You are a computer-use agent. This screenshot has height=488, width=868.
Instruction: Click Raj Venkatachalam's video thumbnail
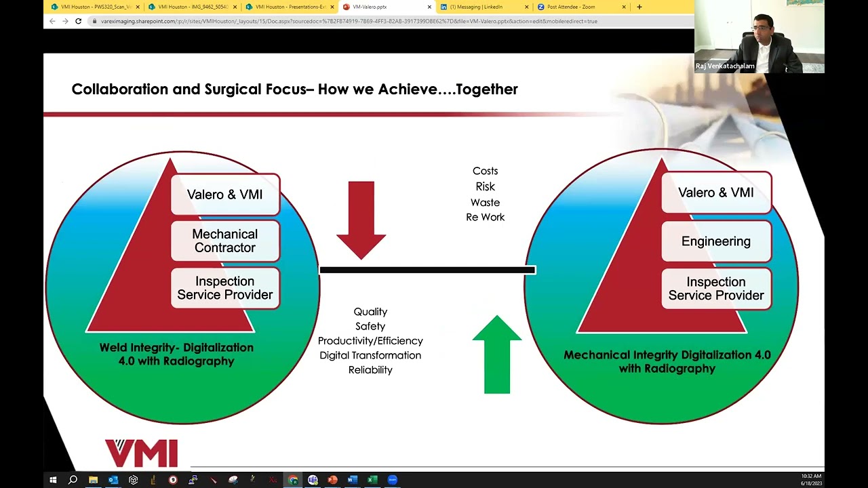click(759, 37)
